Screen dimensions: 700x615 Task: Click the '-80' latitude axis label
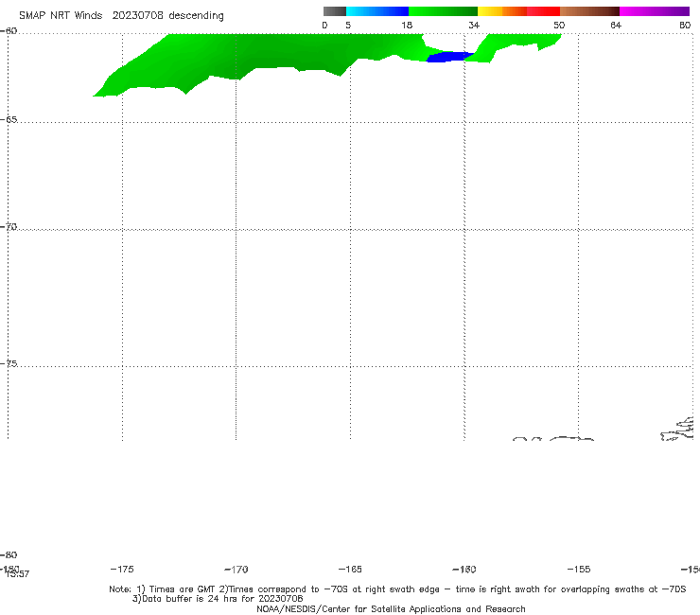(9, 554)
